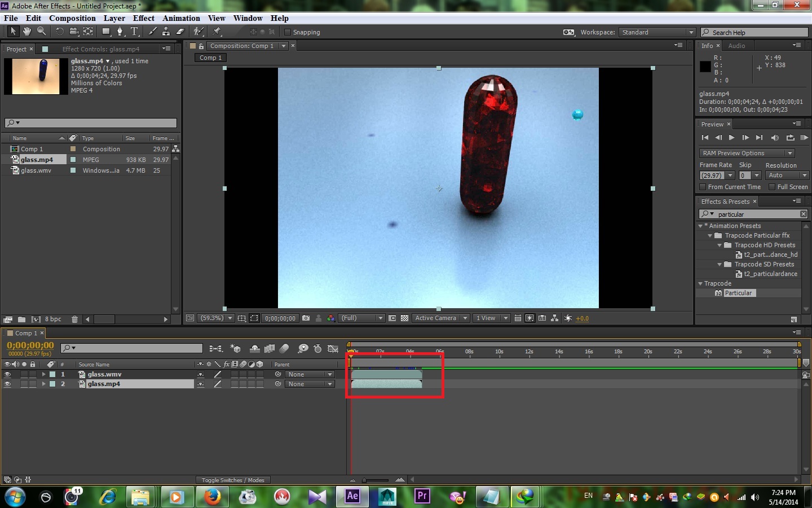Select the Horizontal Type tool
This screenshot has width=812, height=508.
[x=135, y=32]
